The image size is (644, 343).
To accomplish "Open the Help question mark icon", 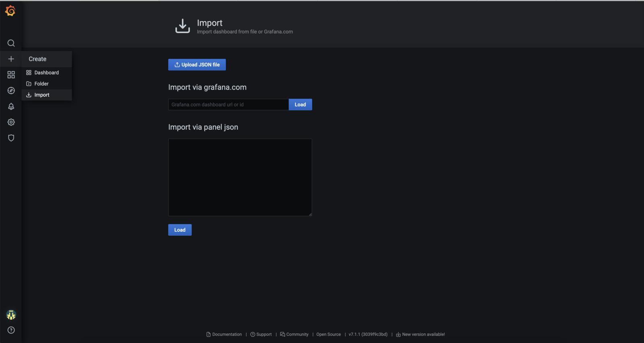I will tap(11, 330).
